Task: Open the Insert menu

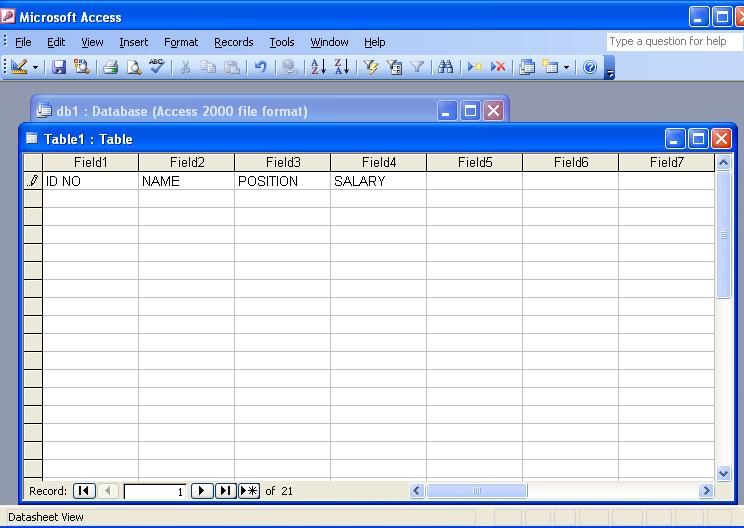Action: 133,42
